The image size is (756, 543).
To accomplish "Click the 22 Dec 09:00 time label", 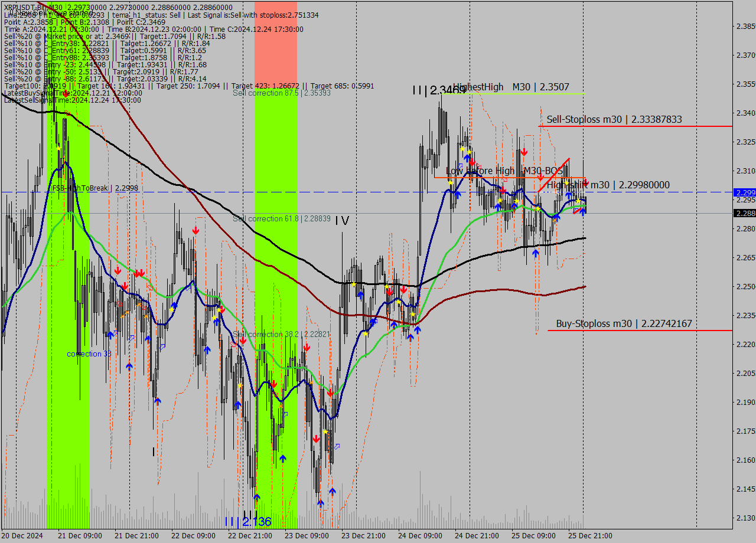I will coord(193,535).
